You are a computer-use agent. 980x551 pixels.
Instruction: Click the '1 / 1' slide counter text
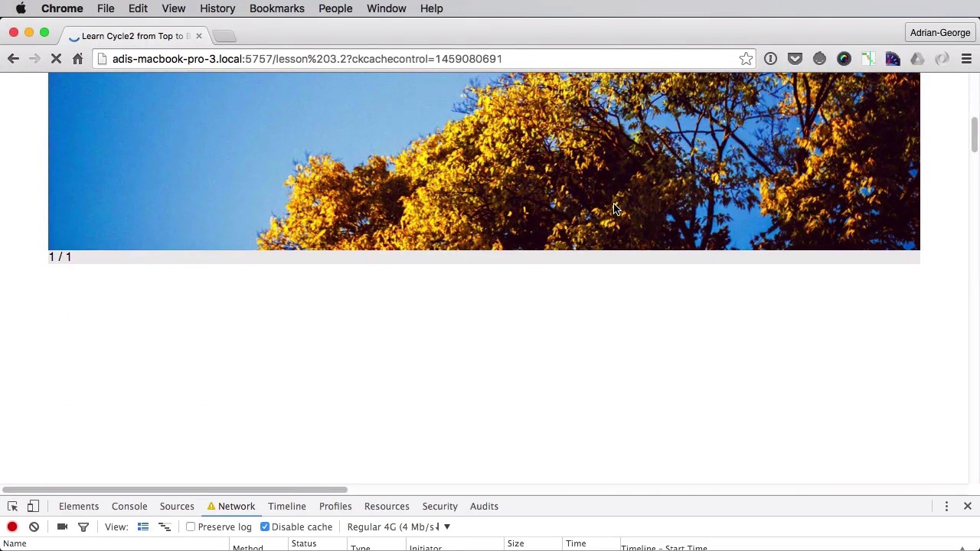tap(60, 257)
